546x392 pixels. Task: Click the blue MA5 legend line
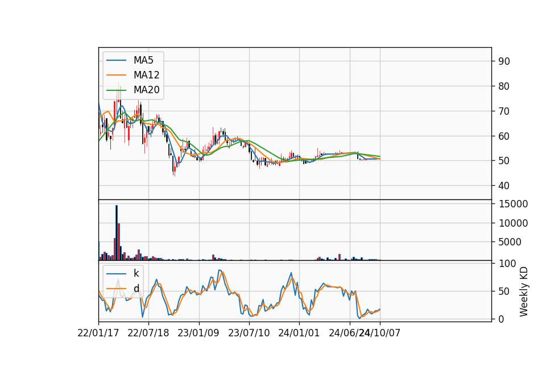(x=116, y=61)
